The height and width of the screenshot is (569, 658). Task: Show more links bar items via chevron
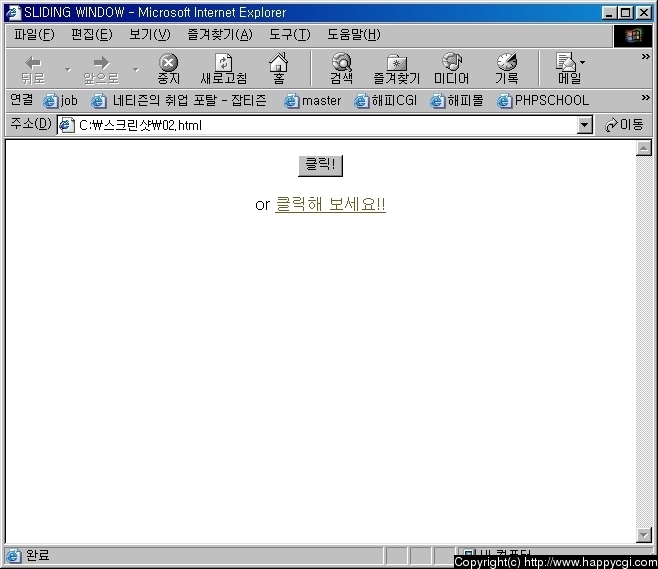pyautogui.click(x=645, y=97)
